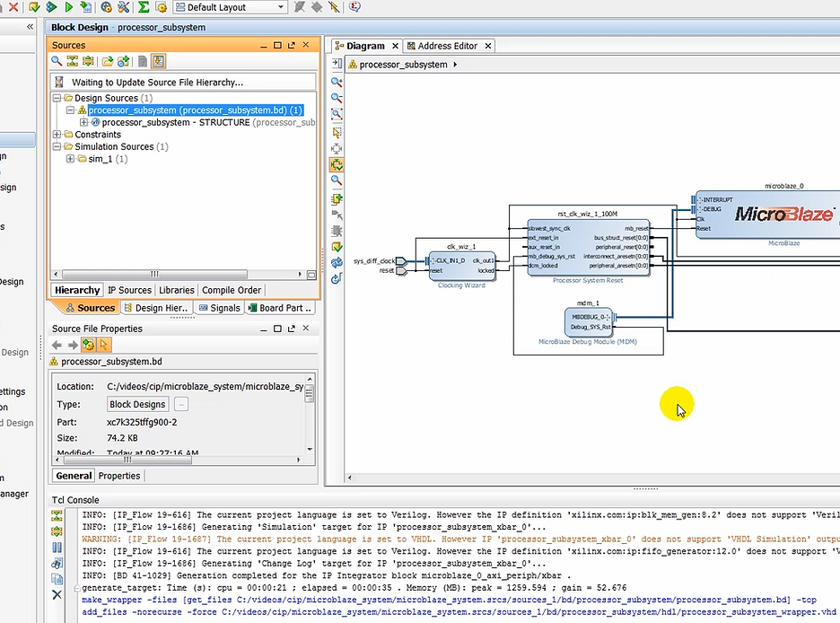
Task: Pause output using the Tcl Console pause icon
Action: (x=57, y=546)
